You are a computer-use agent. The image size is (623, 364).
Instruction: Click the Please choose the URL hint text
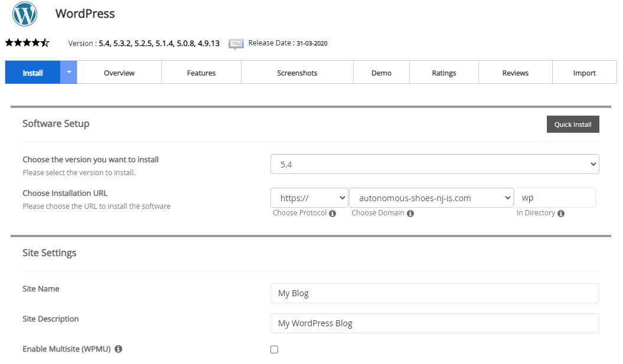[96, 206]
